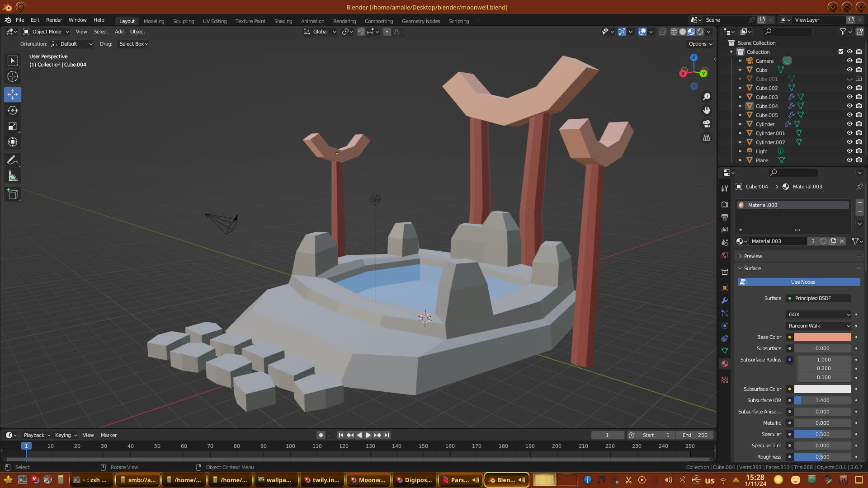This screenshot has width=868, height=488.
Task: Select the Add Cube tool
Action: (13, 194)
